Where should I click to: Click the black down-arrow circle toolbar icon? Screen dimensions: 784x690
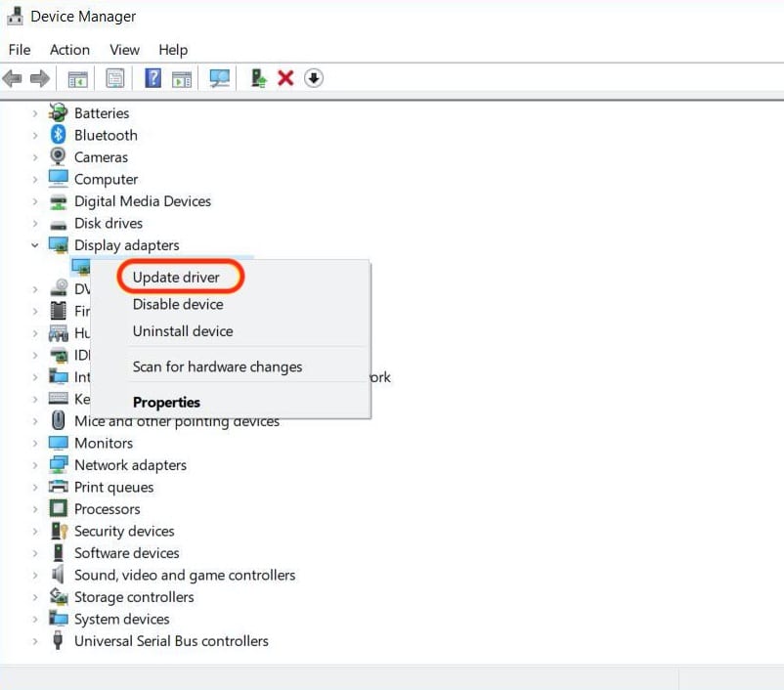point(314,78)
